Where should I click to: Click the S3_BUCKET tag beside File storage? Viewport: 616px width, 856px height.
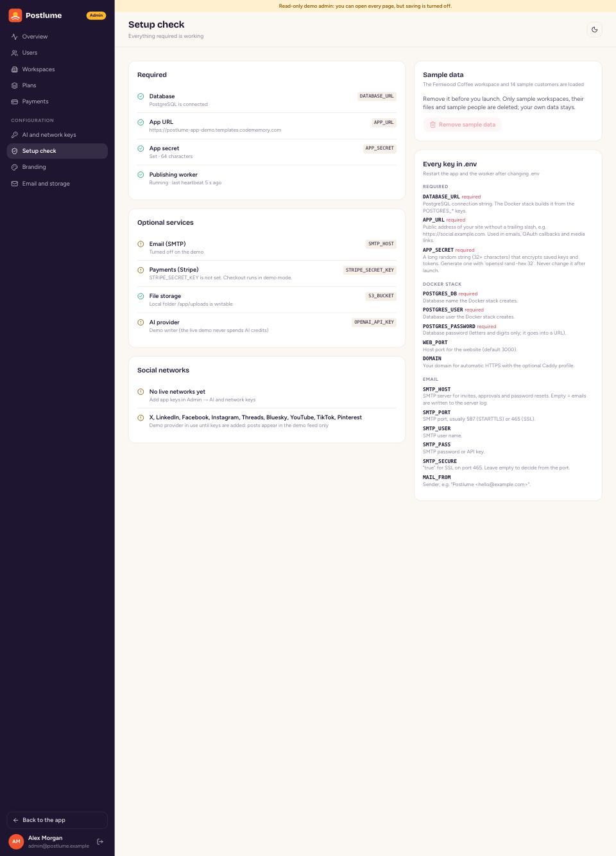coord(381,296)
